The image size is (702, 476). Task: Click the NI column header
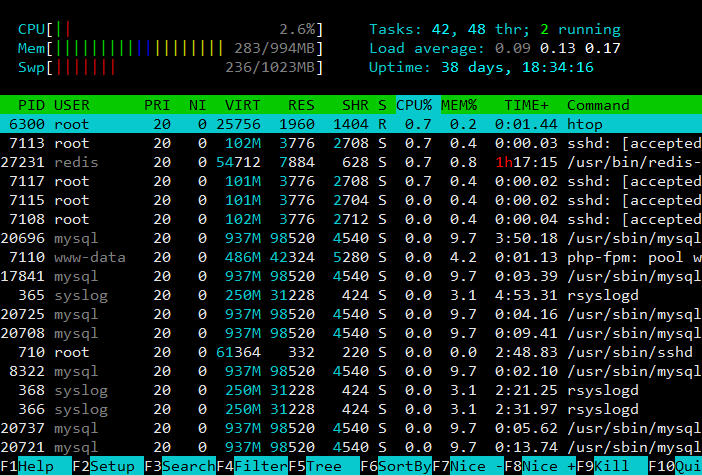(197, 105)
